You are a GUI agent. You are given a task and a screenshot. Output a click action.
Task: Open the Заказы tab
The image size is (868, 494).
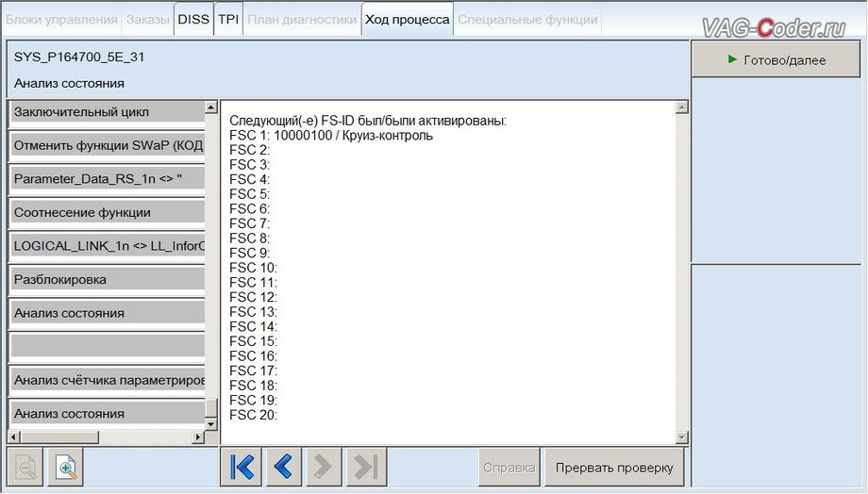pyautogui.click(x=147, y=20)
